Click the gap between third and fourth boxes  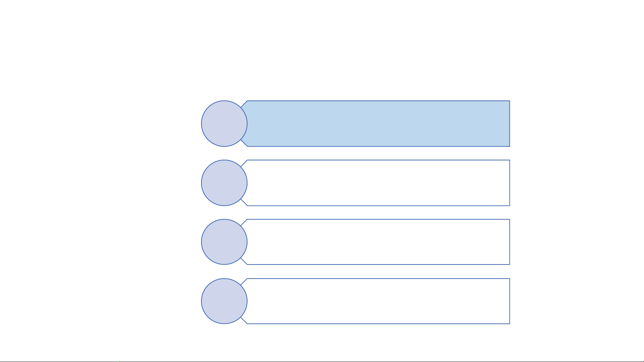(x=378, y=272)
